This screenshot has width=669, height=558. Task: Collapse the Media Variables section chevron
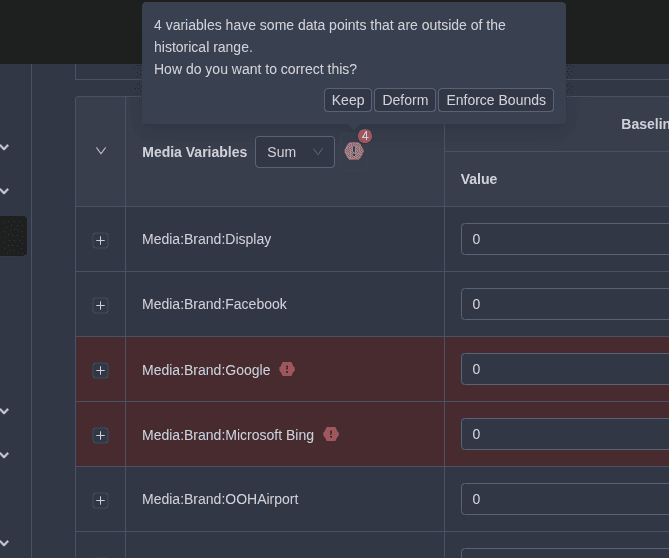101,151
